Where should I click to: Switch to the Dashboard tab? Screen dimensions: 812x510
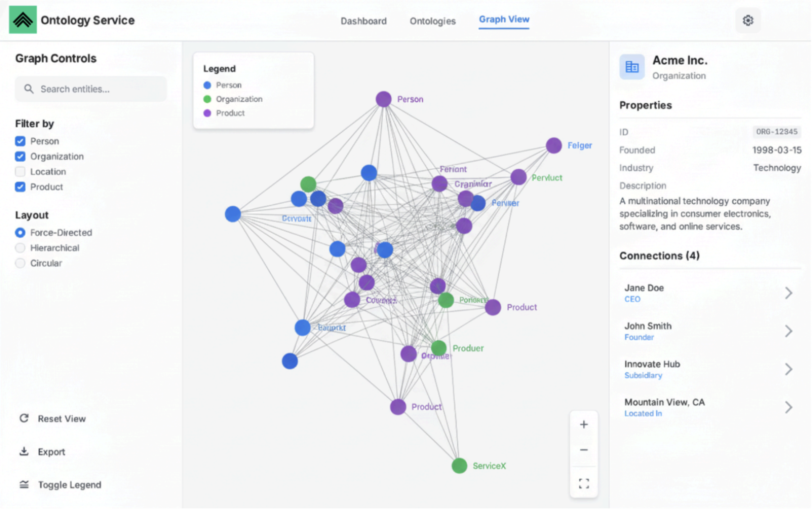coord(364,21)
